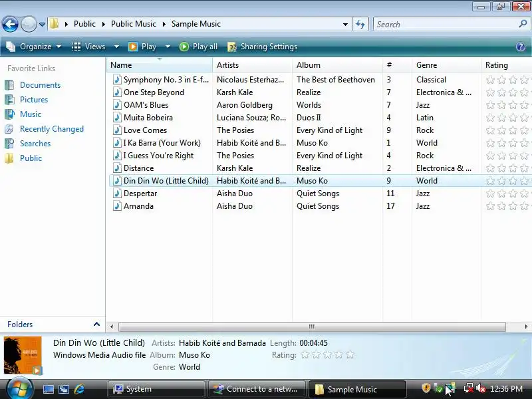
Task: Open Sharing Settings
Action: (x=262, y=47)
